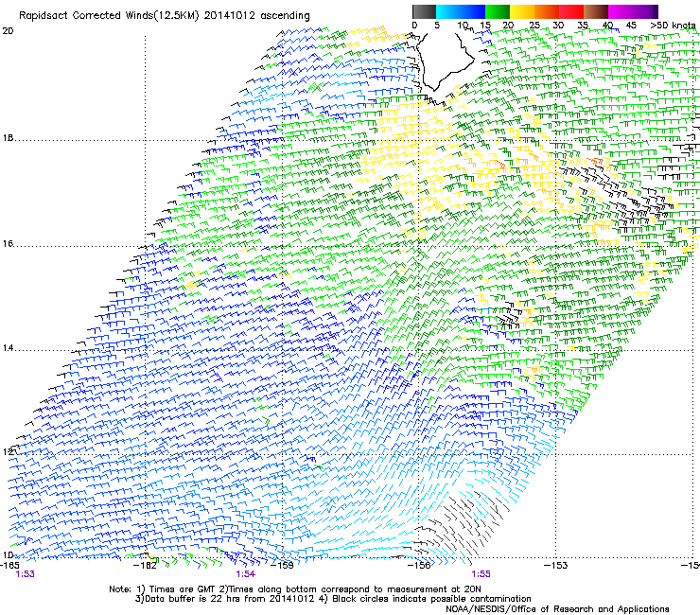Click the latitude label '10'
700x615 pixels.
(x=8, y=554)
